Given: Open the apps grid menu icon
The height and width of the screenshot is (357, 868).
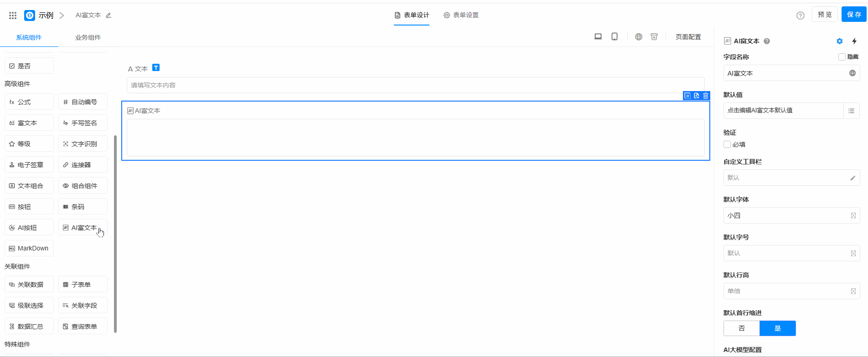Looking at the screenshot, I should pos(13,15).
